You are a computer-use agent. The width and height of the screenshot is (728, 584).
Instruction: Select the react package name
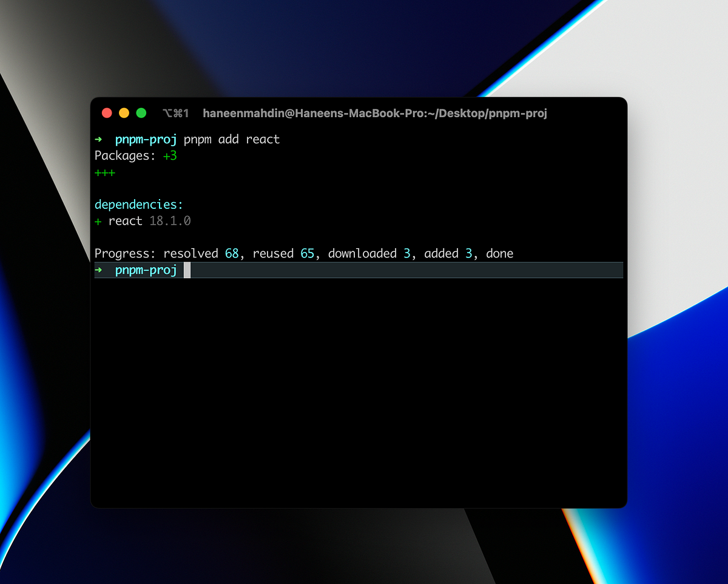click(125, 221)
